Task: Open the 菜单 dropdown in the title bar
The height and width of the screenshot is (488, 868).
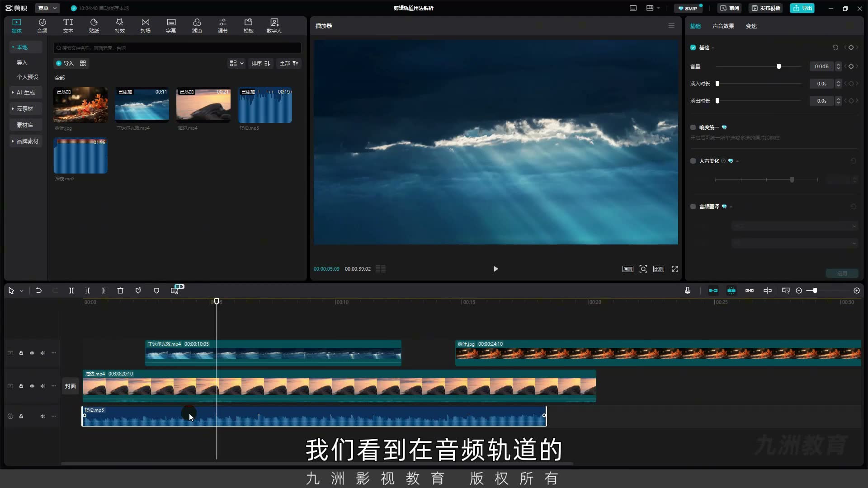Action: click(x=47, y=8)
